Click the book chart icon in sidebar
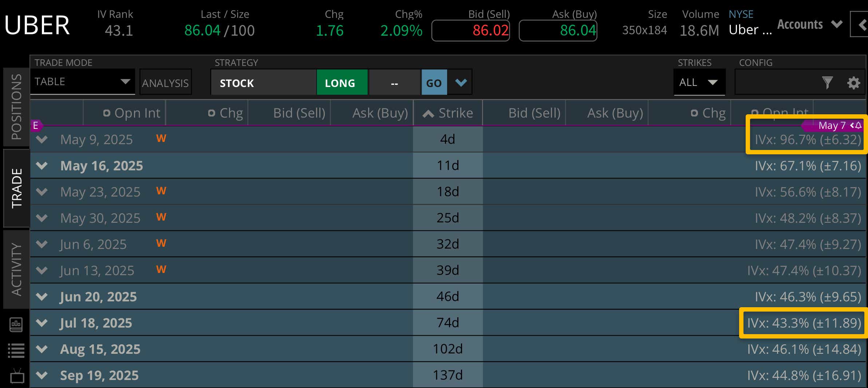The height and width of the screenshot is (388, 868). pos(16,324)
